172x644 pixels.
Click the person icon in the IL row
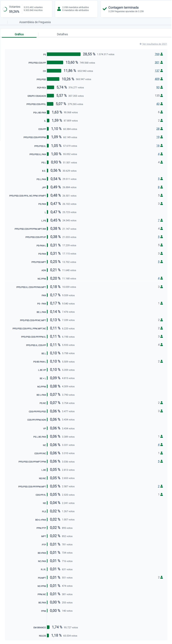(162, 121)
